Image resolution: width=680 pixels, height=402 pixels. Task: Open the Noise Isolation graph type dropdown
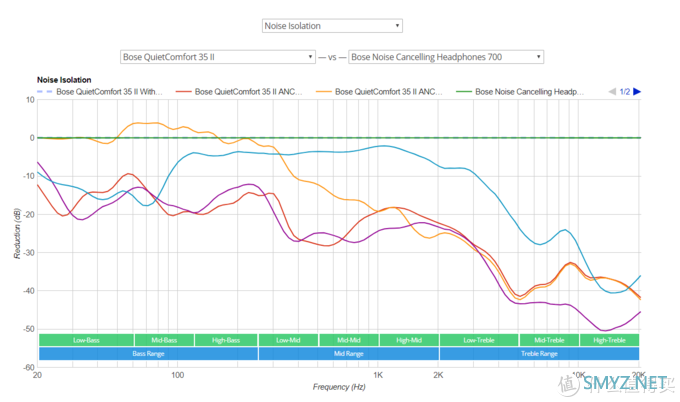332,26
